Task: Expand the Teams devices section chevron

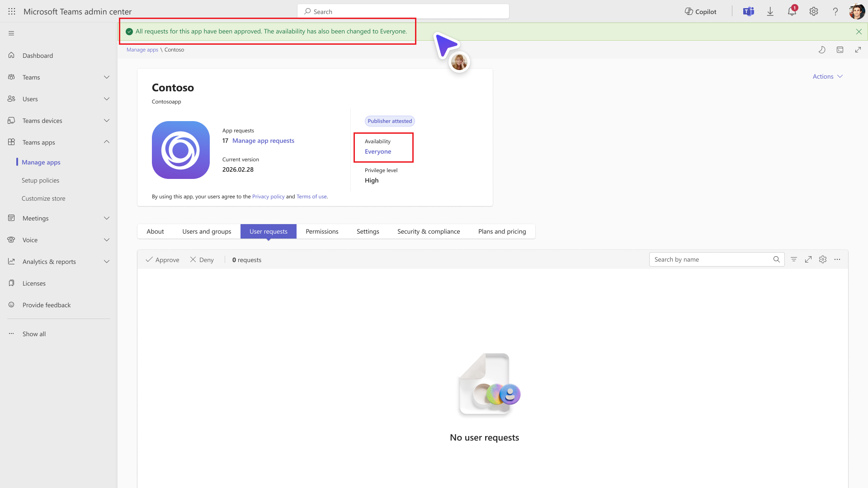Action: coord(107,121)
